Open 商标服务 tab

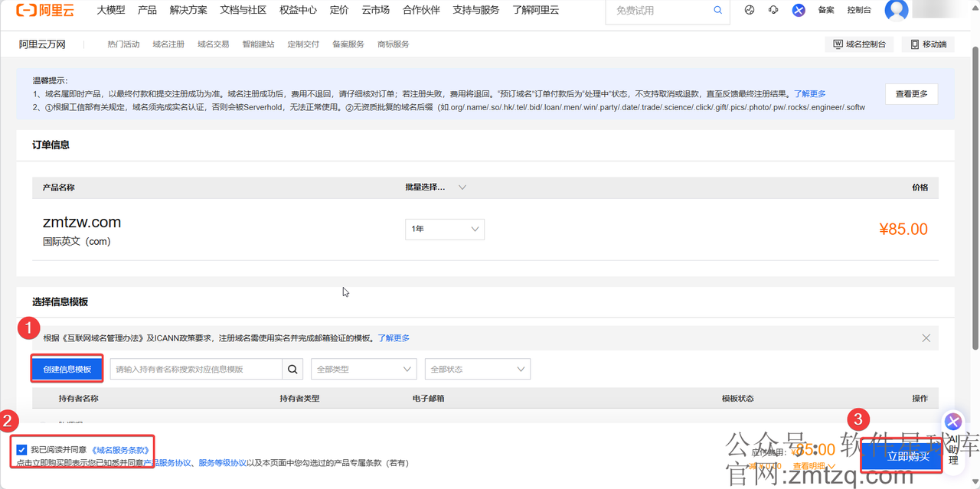click(x=393, y=44)
